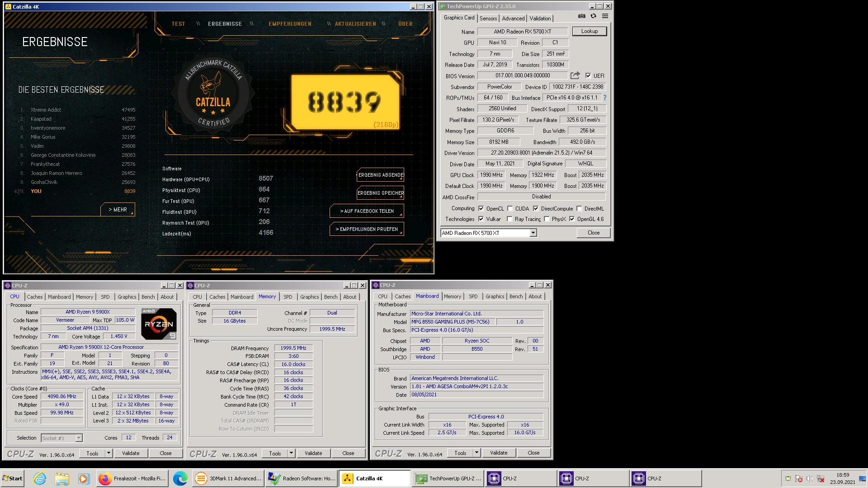Take a GPU-Z screenshot with camera icon

tap(582, 16)
